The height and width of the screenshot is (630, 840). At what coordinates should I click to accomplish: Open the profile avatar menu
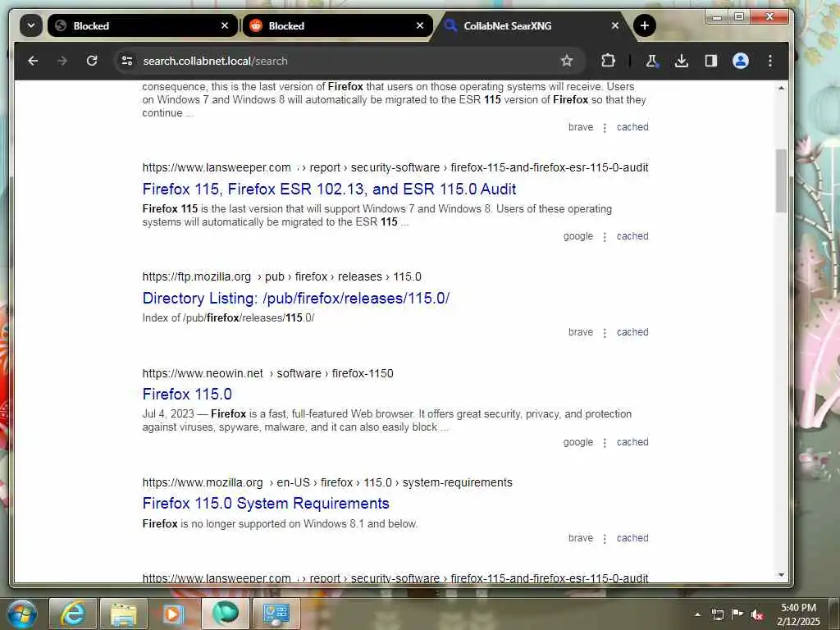click(741, 61)
